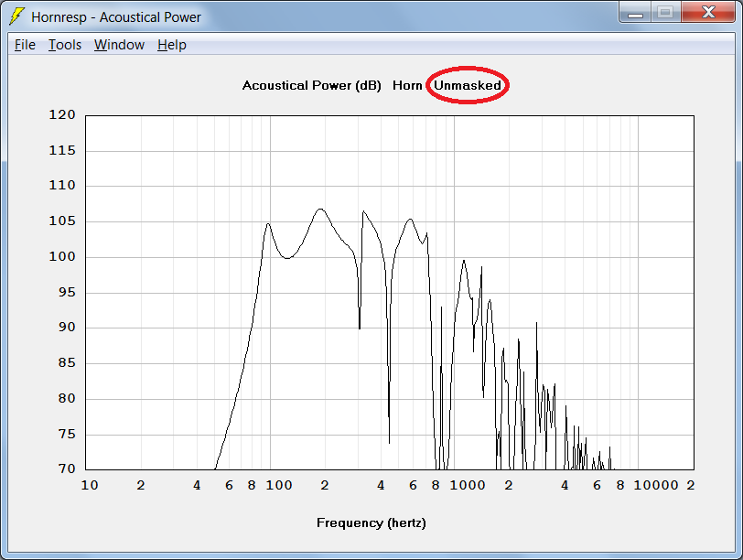Open the Window menu
Image resolution: width=743 pixels, height=560 pixels.
[119, 45]
